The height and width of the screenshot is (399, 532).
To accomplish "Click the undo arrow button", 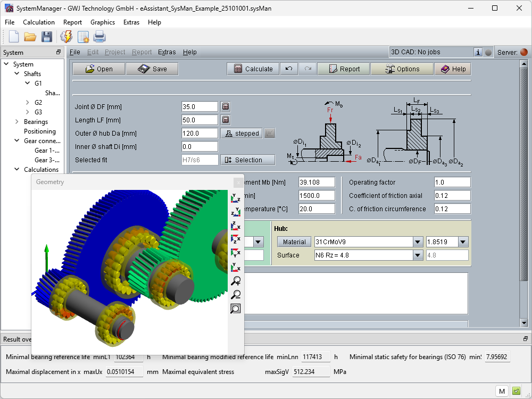I will point(288,69).
